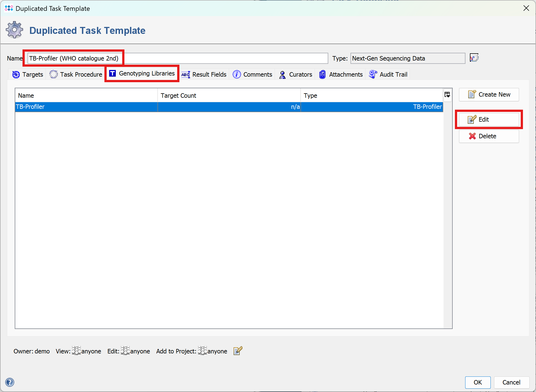Switch to Result Fields tab
This screenshot has height=392, width=536.
pos(204,74)
